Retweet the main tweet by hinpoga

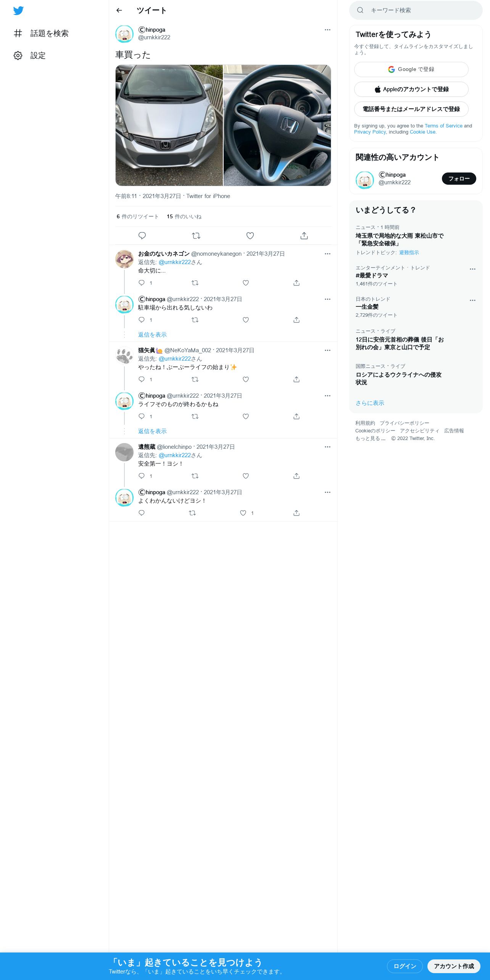tap(196, 235)
